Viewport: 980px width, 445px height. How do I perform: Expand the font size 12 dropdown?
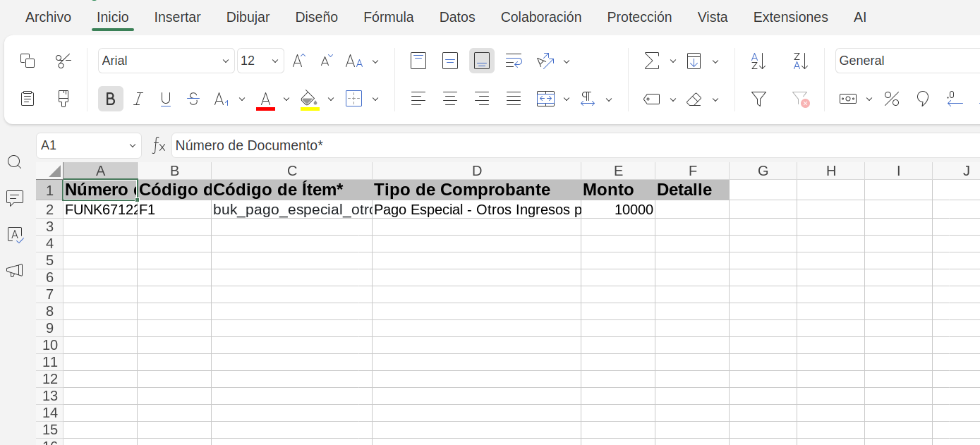coord(275,61)
